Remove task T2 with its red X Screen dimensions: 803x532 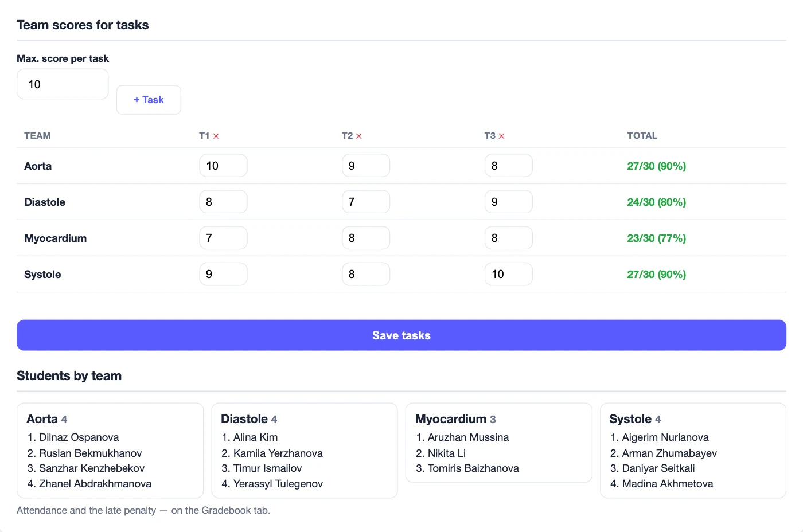click(359, 136)
